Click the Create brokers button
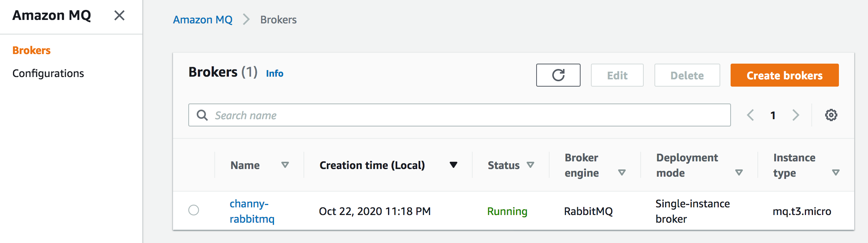The height and width of the screenshot is (243, 868). 784,75
